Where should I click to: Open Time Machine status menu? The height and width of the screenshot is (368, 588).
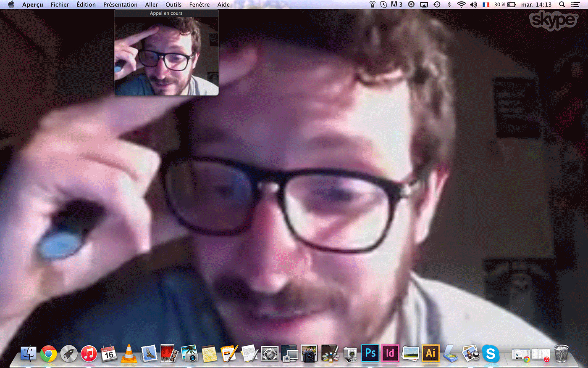[x=437, y=5]
